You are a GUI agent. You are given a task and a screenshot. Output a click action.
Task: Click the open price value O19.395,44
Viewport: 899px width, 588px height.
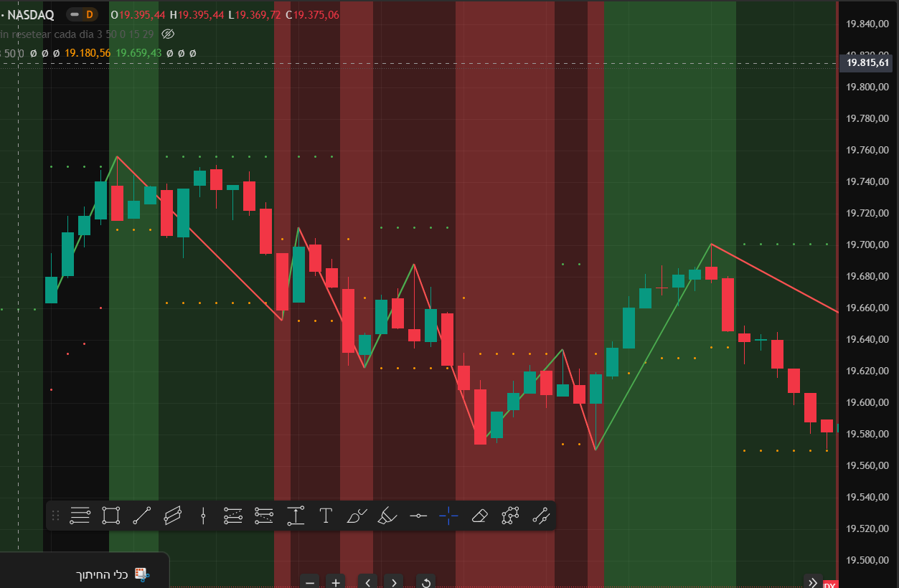coord(138,14)
